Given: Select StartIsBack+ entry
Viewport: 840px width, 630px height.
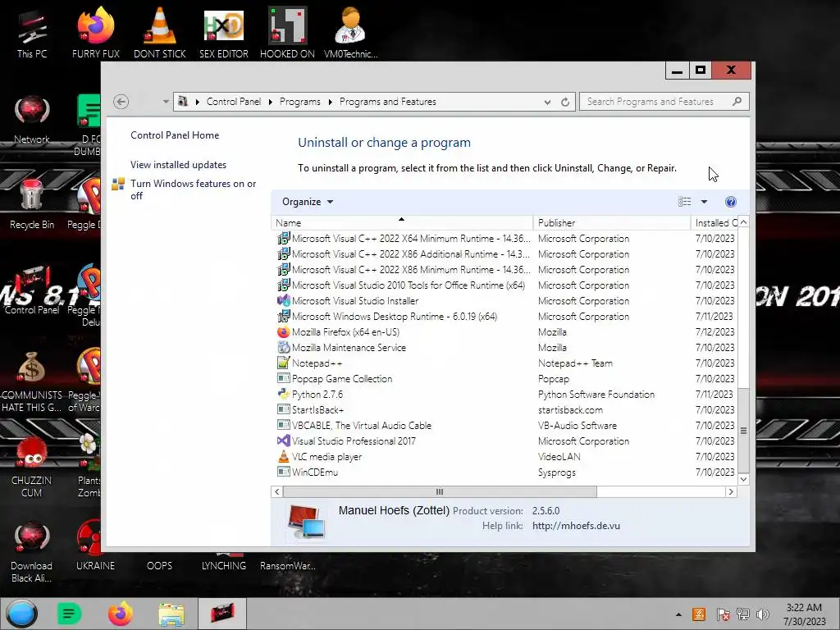Looking at the screenshot, I should pyautogui.click(x=504, y=410).
